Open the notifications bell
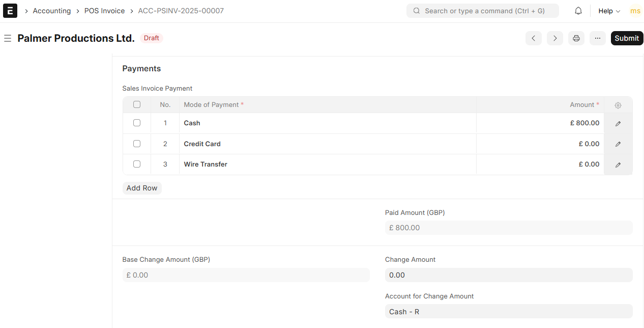 point(578,11)
